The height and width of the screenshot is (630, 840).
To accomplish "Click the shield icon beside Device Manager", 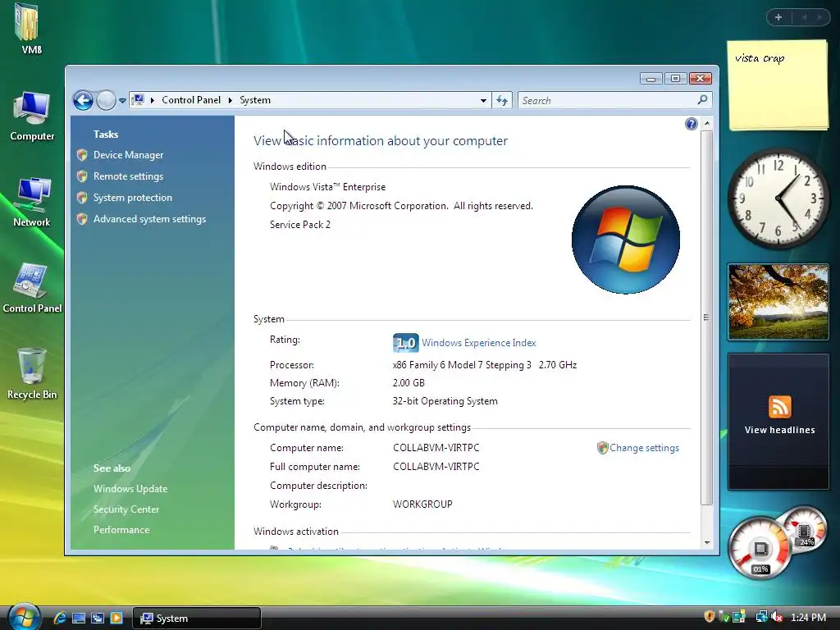I will click(x=82, y=155).
